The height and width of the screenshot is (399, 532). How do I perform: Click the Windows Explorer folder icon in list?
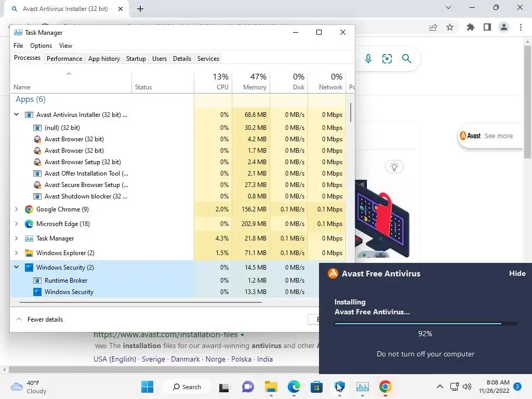29,253
